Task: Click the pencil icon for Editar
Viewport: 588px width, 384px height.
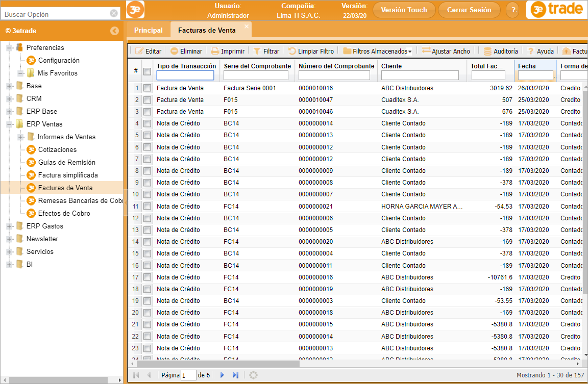Action: [139, 51]
